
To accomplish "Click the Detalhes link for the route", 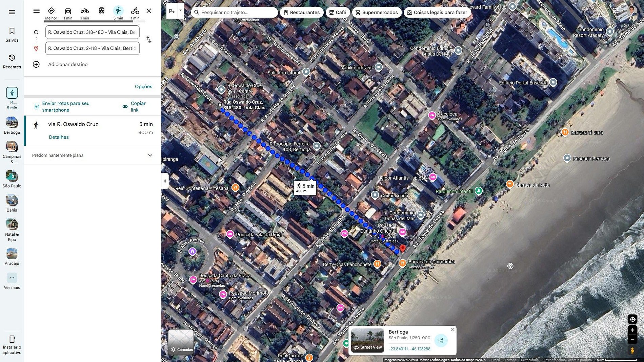I will pos(59,137).
